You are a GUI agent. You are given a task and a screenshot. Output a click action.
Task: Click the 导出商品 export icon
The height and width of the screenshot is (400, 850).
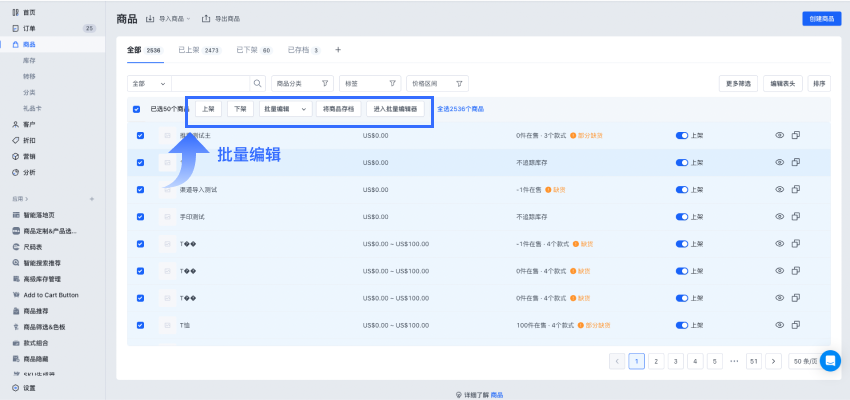(x=206, y=19)
